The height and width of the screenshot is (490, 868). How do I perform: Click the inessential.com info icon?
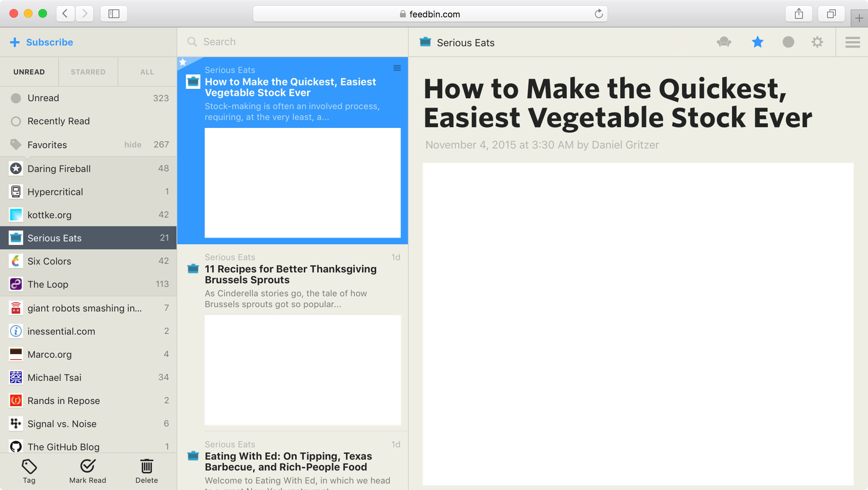click(x=16, y=331)
